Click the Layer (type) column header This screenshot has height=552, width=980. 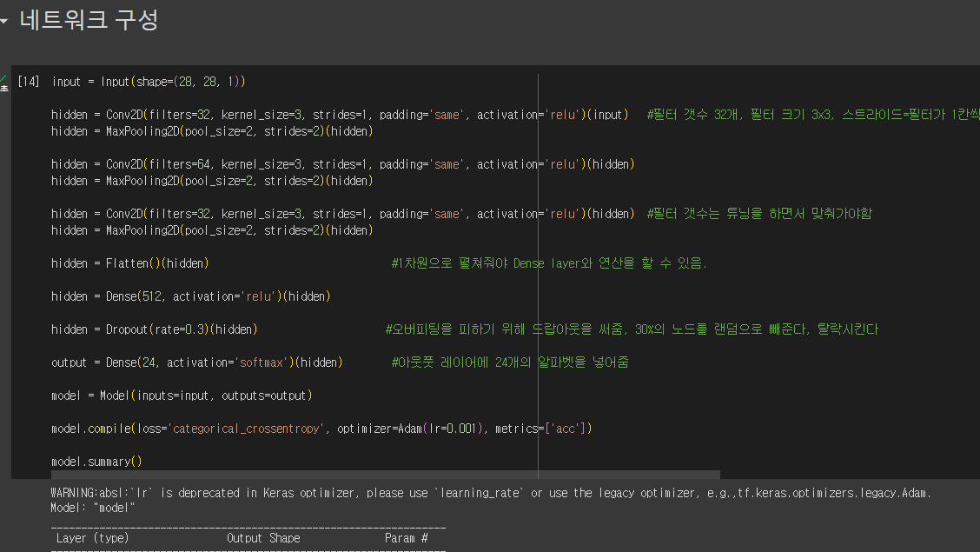click(92, 538)
